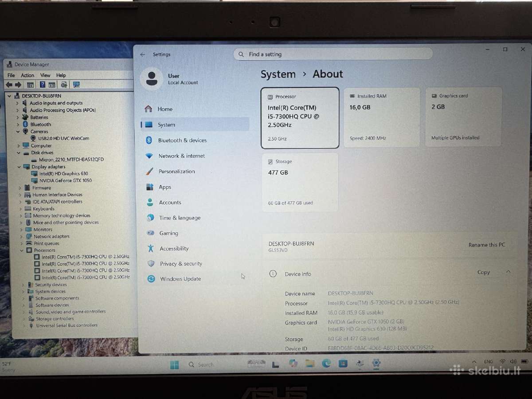Open the Help menu in Device Manager
This screenshot has height=399, width=532.
click(x=61, y=75)
